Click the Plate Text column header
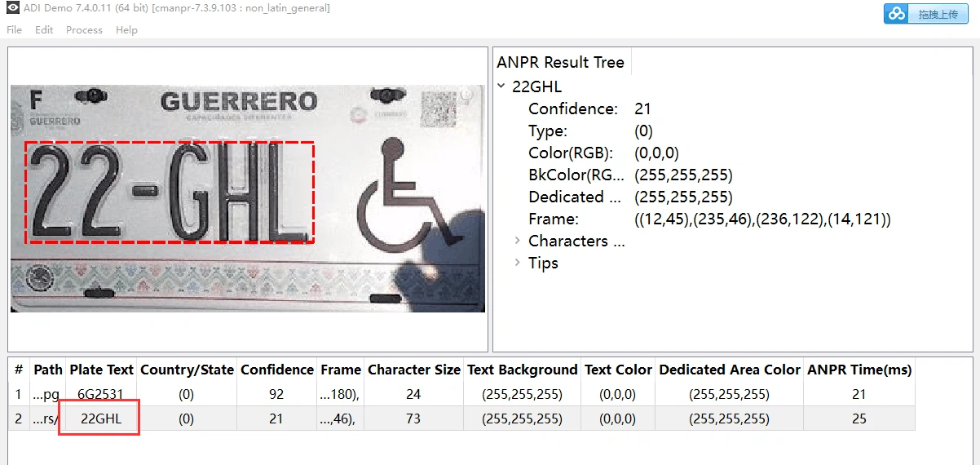980x465 pixels. point(101,370)
